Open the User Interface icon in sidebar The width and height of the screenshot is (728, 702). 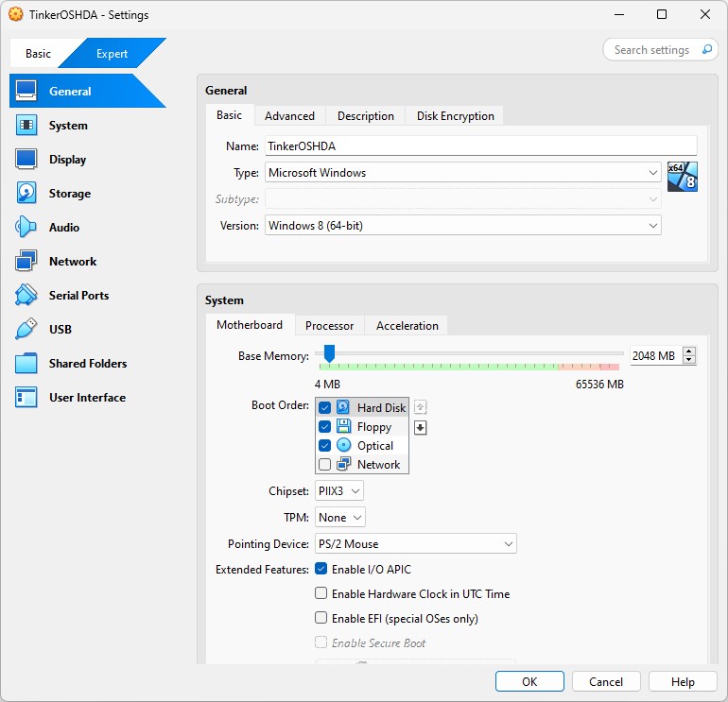point(26,397)
